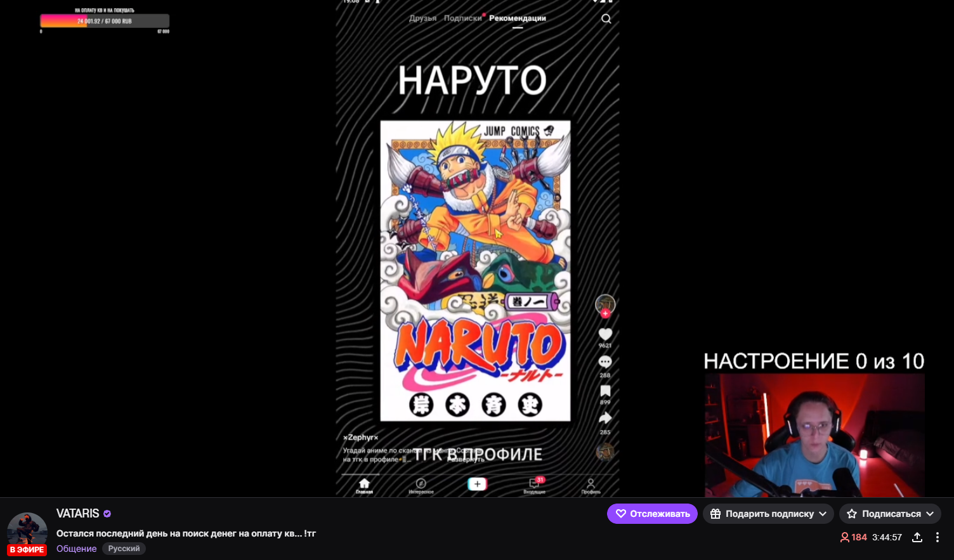Viewport: 954px width, 560px height.
Task: Click the В ЭФИРЕ live badge
Action: (x=27, y=550)
